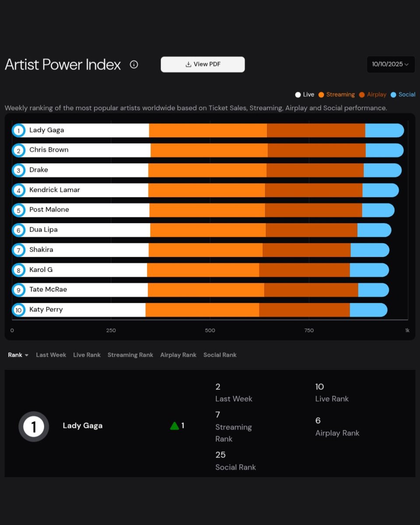Click rank badge 3 on the Drake bar
The width and height of the screenshot is (420, 525).
(18, 170)
